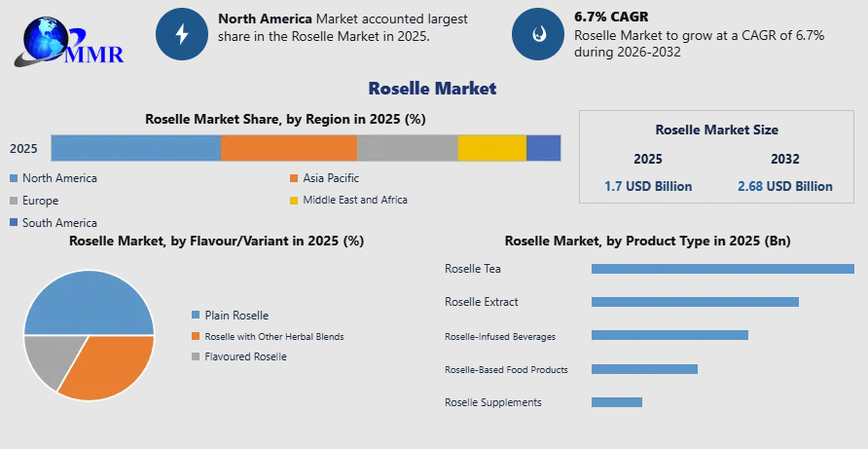This screenshot has width=868, height=449.
Task: Click the flame CAGR circle icon
Action: [537, 34]
